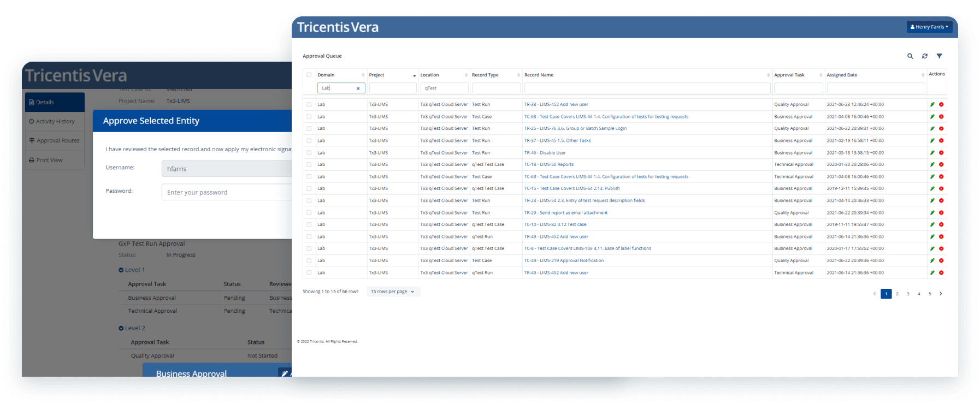This screenshot has height=404, width=980.
Task: Approve TR-38 using its green pen icon
Action: click(x=932, y=104)
